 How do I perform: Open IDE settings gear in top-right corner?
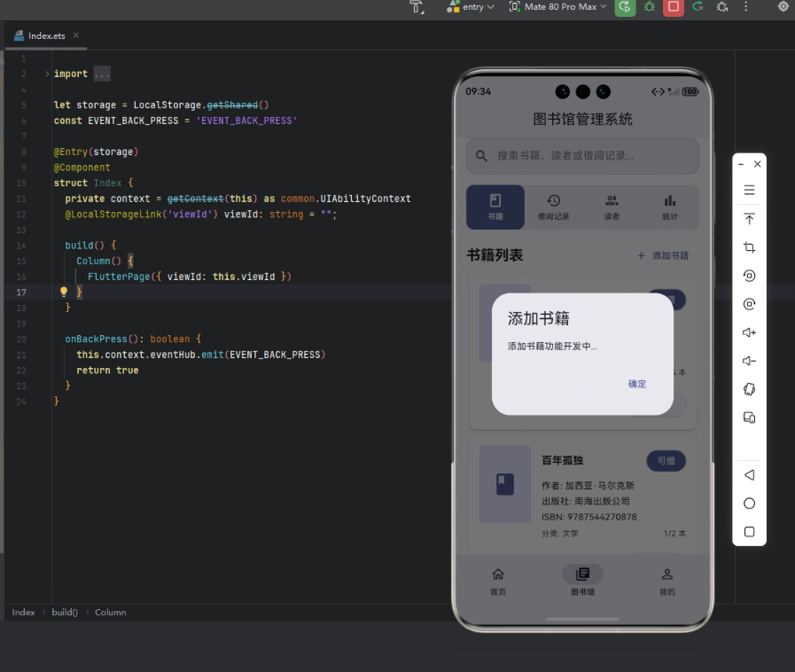point(783,6)
